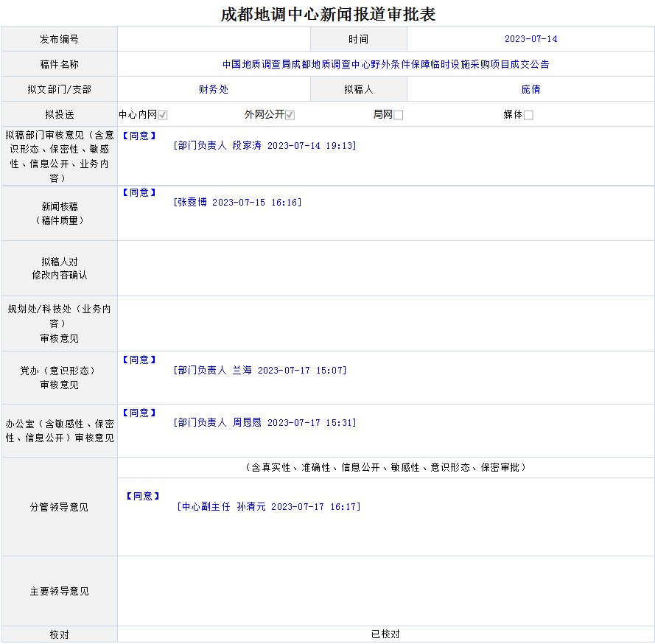Select 段家涛 department review signature
This screenshot has width=655, height=644.
pos(265,146)
